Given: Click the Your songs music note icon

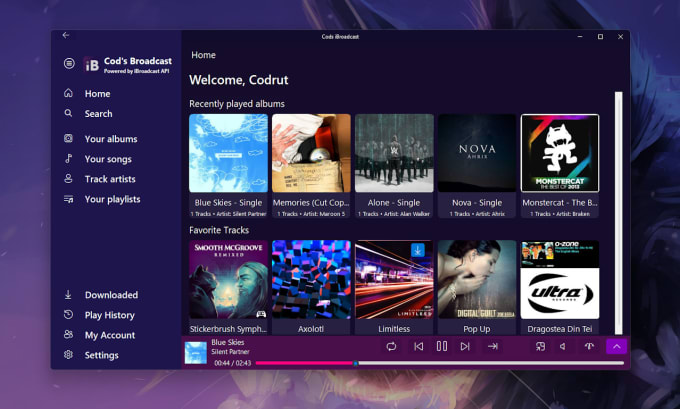Looking at the screenshot, I should (69, 158).
